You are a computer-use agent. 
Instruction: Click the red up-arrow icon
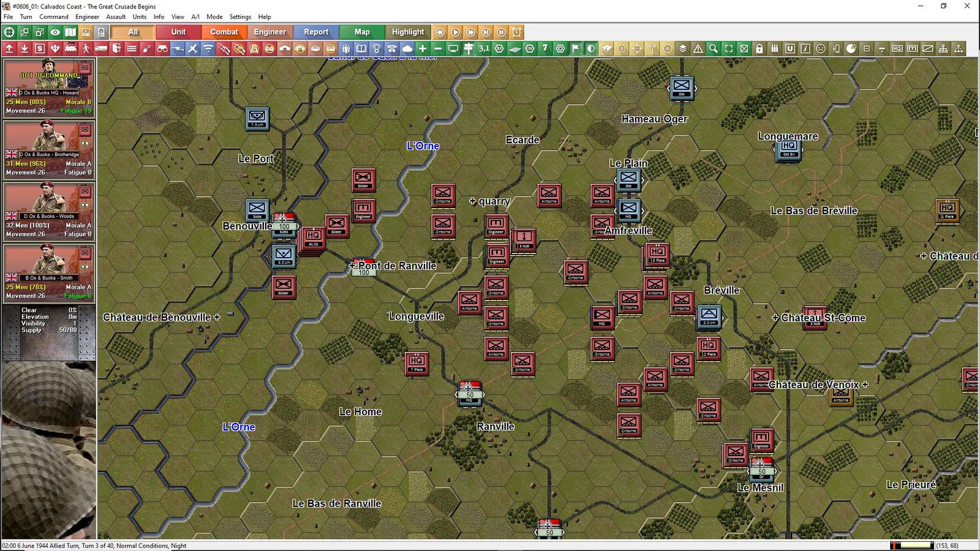[x=9, y=48]
